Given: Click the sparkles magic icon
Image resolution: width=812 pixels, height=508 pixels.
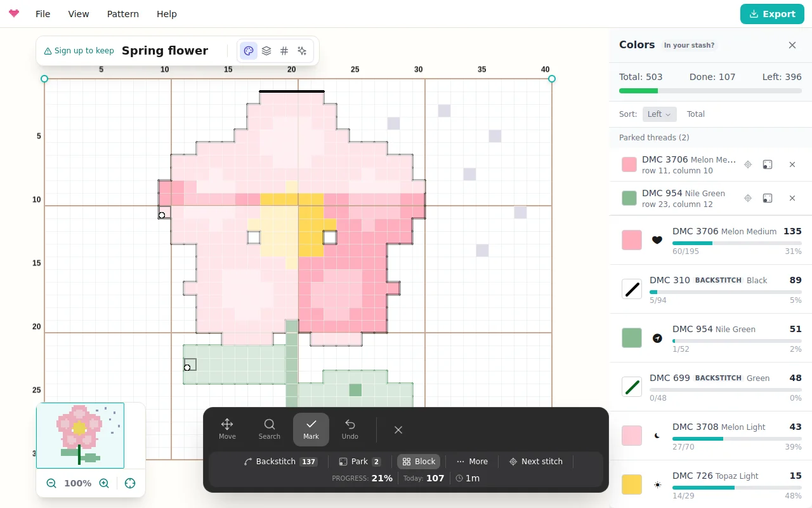Looking at the screenshot, I should [302, 51].
